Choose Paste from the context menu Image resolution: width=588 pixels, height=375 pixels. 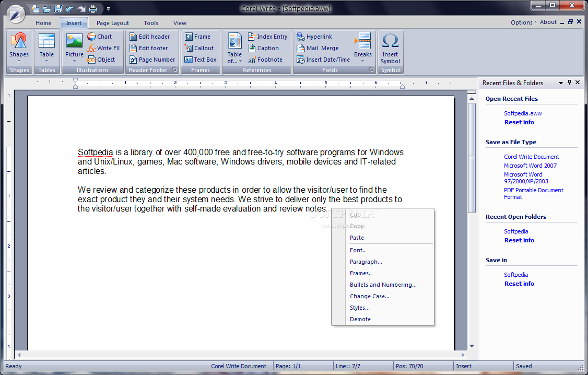tap(383, 238)
